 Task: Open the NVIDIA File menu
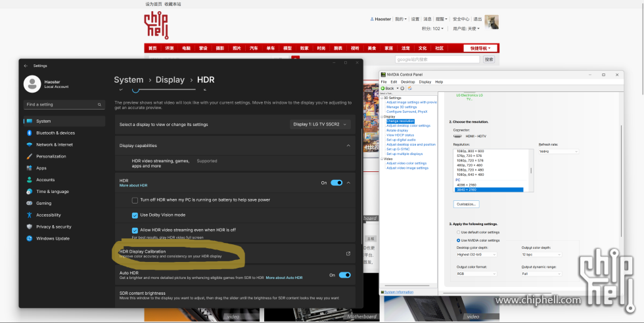[384, 82]
